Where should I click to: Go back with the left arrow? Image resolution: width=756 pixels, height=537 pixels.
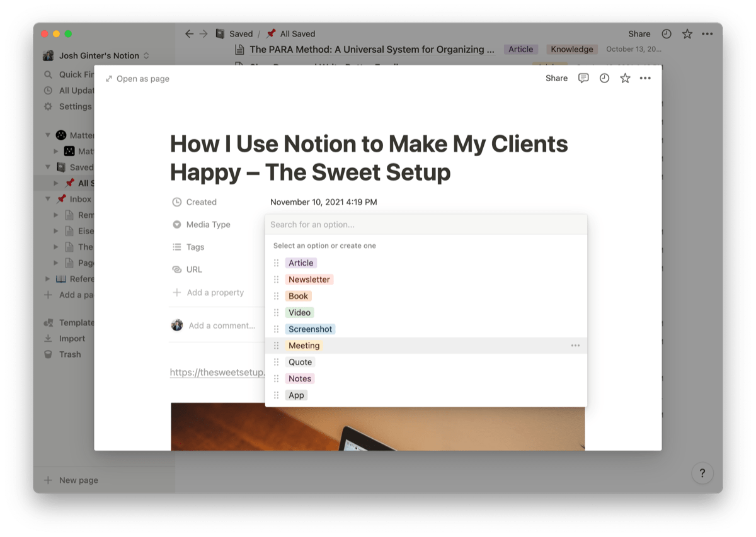coord(189,34)
